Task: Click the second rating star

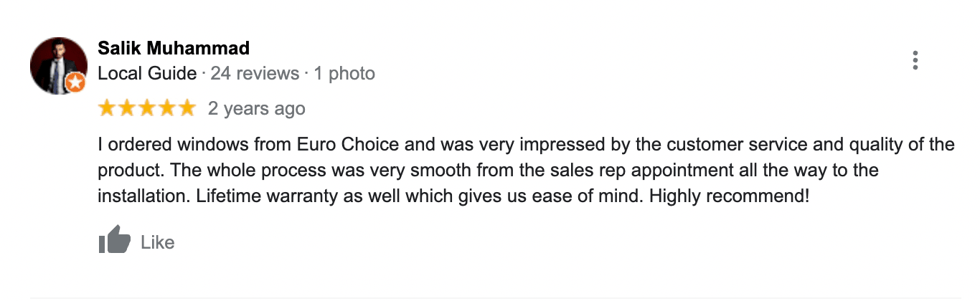Action: pyautogui.click(x=127, y=108)
